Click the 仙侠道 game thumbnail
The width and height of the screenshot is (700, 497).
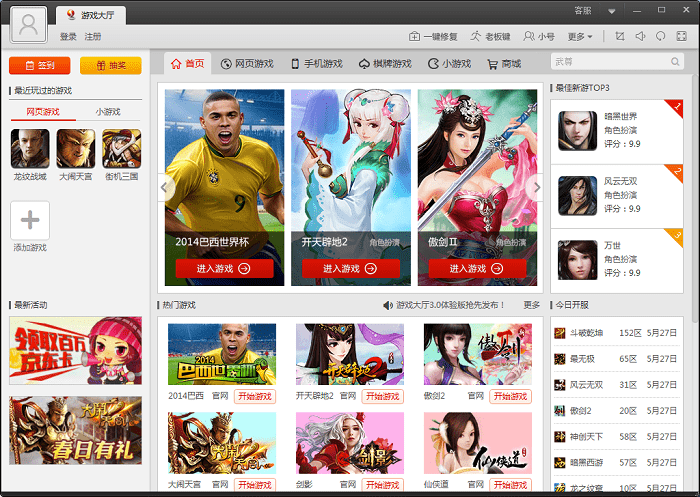coord(478,443)
